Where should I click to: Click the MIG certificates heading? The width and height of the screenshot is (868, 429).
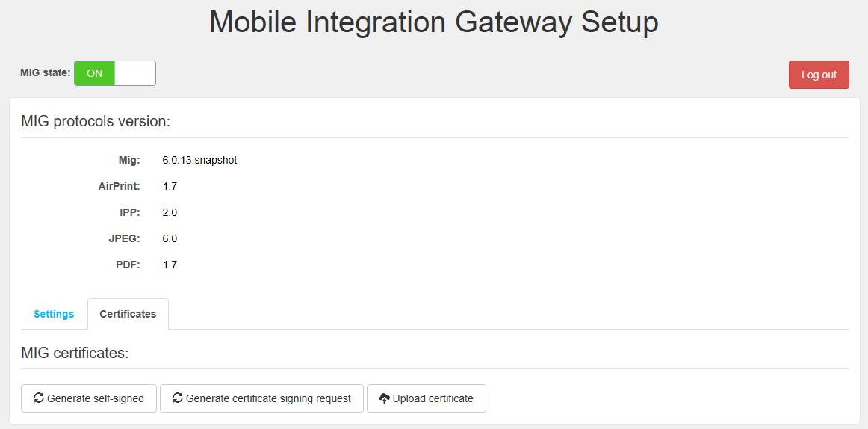click(75, 353)
